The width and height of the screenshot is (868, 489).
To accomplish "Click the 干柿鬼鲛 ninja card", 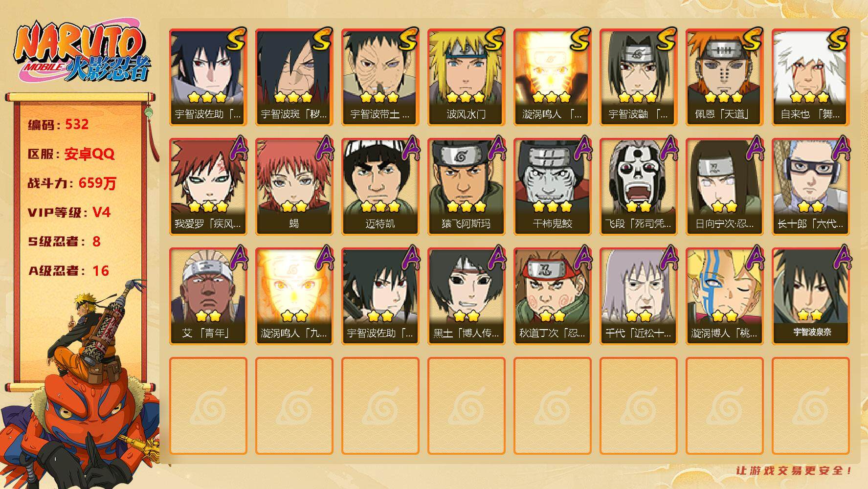I will click(x=552, y=187).
